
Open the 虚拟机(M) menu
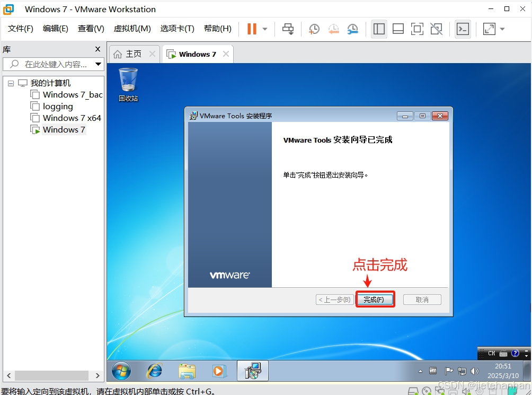click(x=132, y=29)
